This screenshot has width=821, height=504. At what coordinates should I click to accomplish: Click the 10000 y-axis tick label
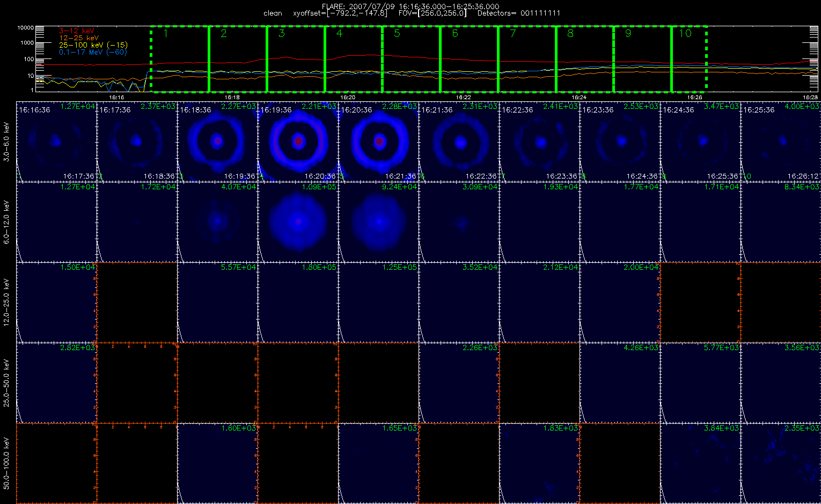click(x=25, y=27)
